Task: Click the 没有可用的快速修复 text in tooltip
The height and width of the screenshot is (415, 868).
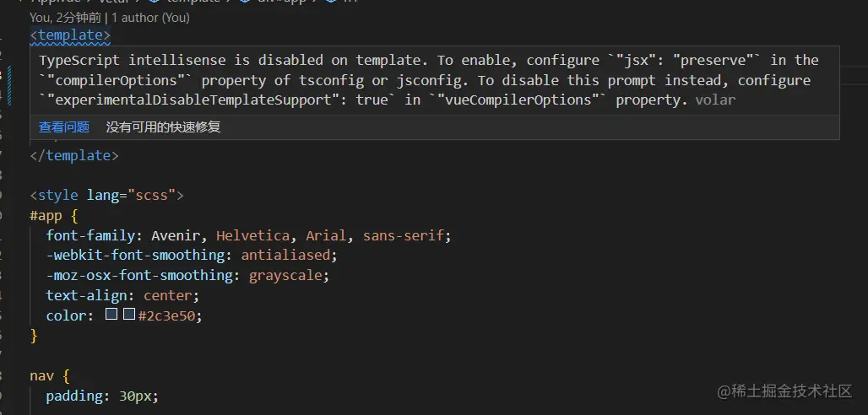Action: tap(163, 127)
